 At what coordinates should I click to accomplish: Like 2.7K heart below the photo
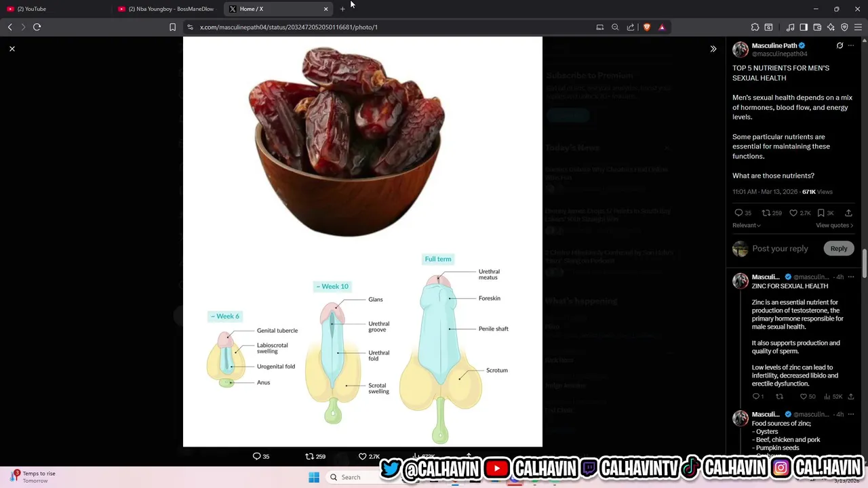369,456
